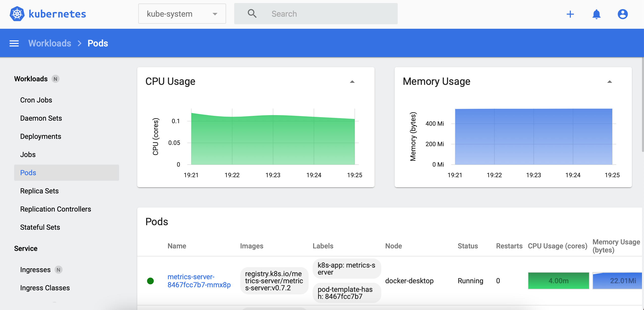This screenshot has width=644, height=310.
Task: Open Deployments in sidebar
Action: 41,136
